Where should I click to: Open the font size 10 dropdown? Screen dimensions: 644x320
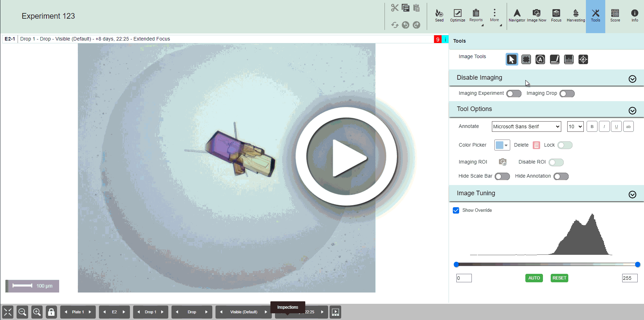pos(575,127)
